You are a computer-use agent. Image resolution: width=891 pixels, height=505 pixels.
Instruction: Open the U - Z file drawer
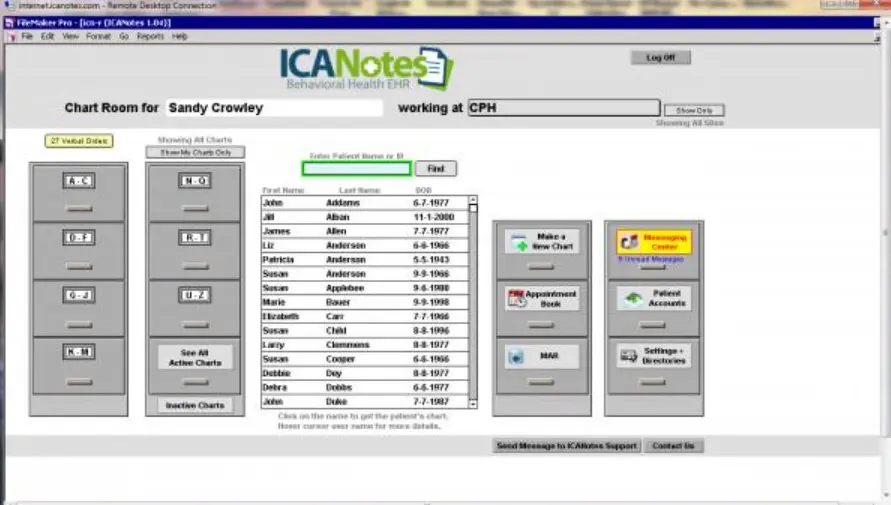click(195, 308)
